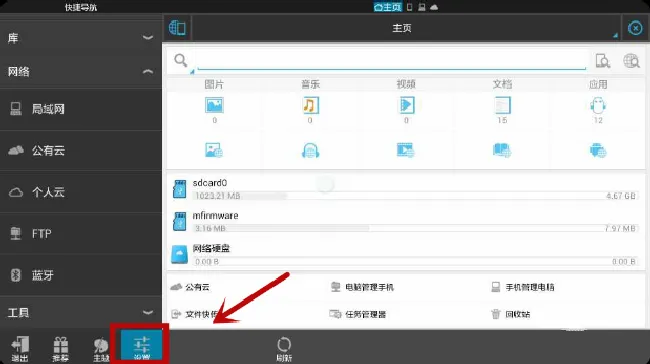Open the network apps android icon

point(598,150)
